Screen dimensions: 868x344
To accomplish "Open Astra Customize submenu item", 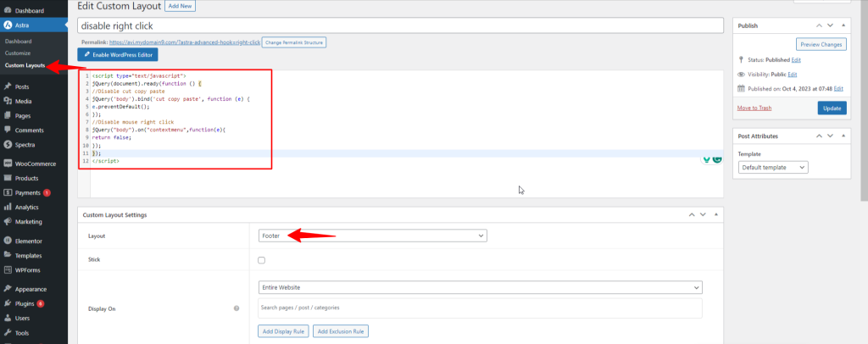I will [x=17, y=53].
